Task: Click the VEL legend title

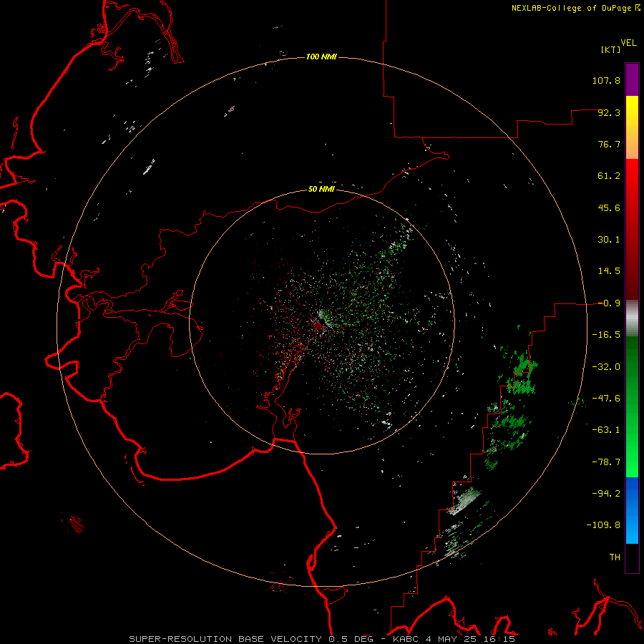Action: tap(628, 43)
